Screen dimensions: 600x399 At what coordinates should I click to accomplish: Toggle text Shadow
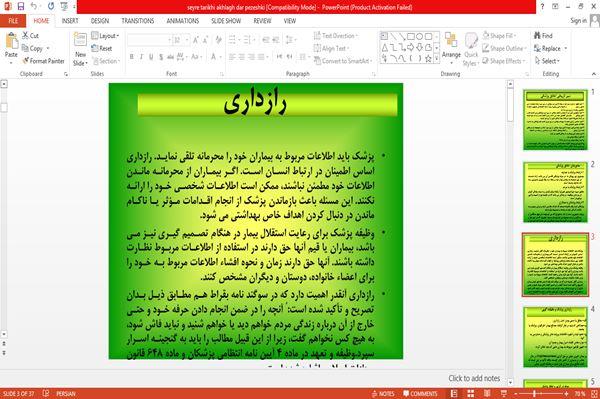click(x=161, y=57)
